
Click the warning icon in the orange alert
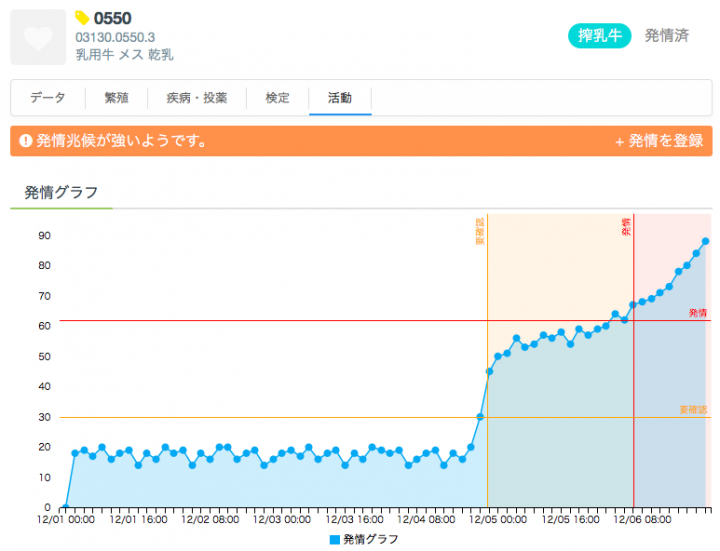pyautogui.click(x=25, y=141)
